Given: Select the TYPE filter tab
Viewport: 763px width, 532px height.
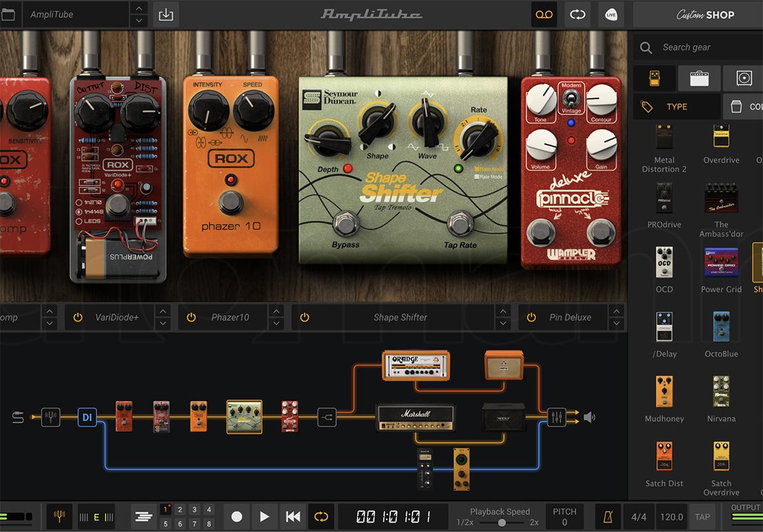Looking at the screenshot, I should 677,107.
